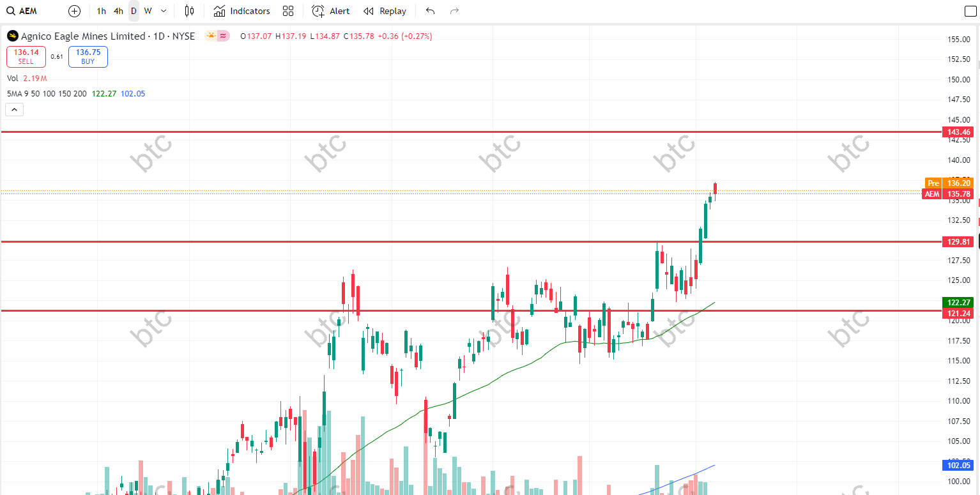
Task: Select the weekly W timeframe
Action: pyautogui.click(x=148, y=11)
